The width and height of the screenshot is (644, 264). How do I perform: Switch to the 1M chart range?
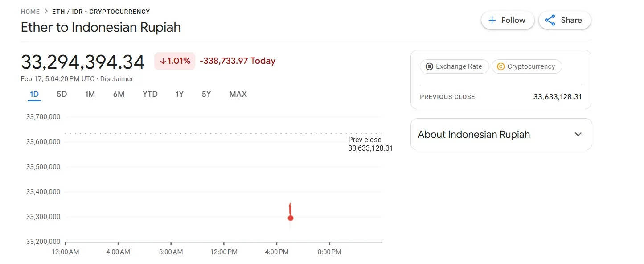pos(90,94)
